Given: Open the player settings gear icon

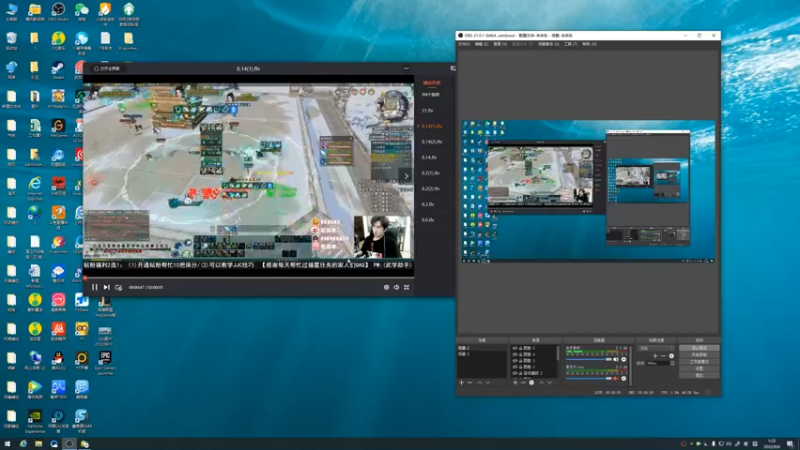Looking at the screenshot, I should tap(386, 288).
